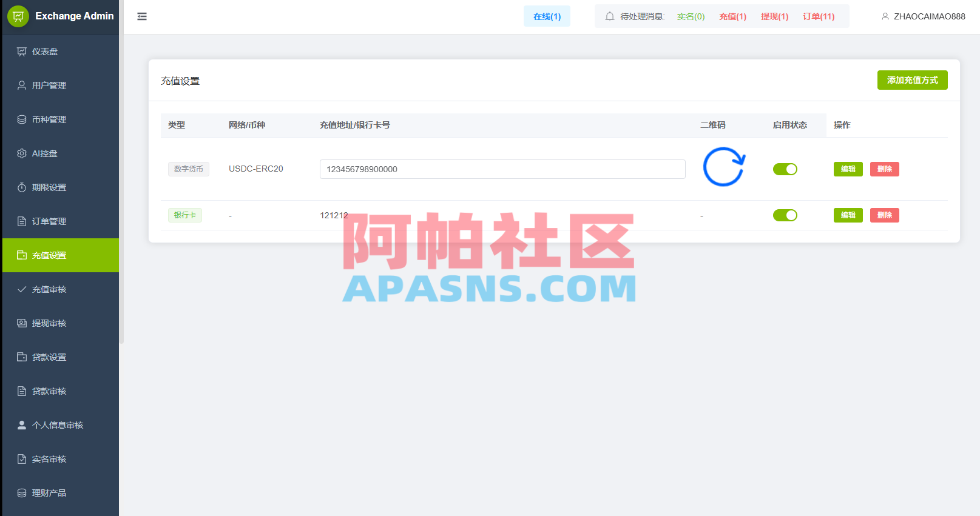Click 编辑 button for 银行卡 row
Image resolution: width=980 pixels, height=516 pixels.
(x=848, y=215)
